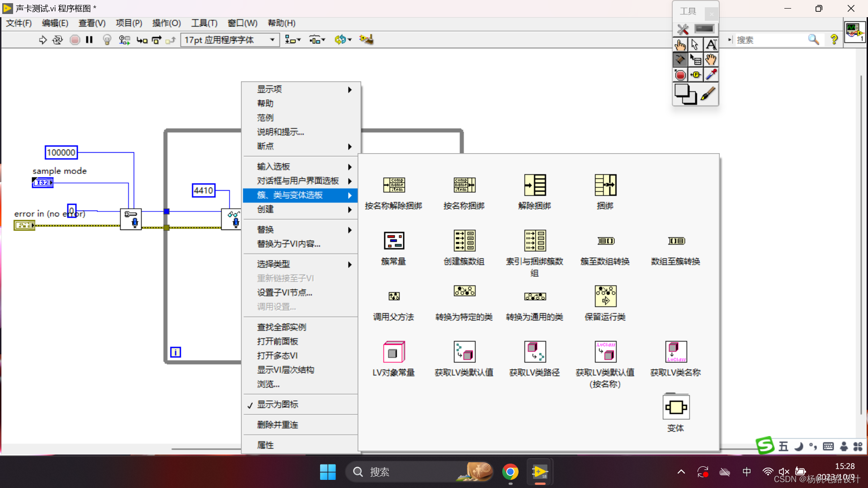
Task: Open the 工具(T) menu
Action: point(204,23)
